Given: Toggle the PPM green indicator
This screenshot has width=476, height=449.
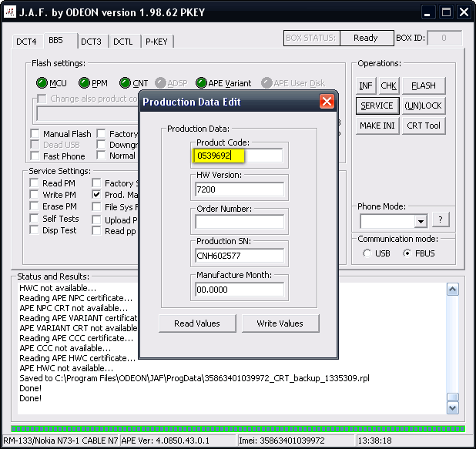Looking at the screenshot, I should tap(84, 83).
